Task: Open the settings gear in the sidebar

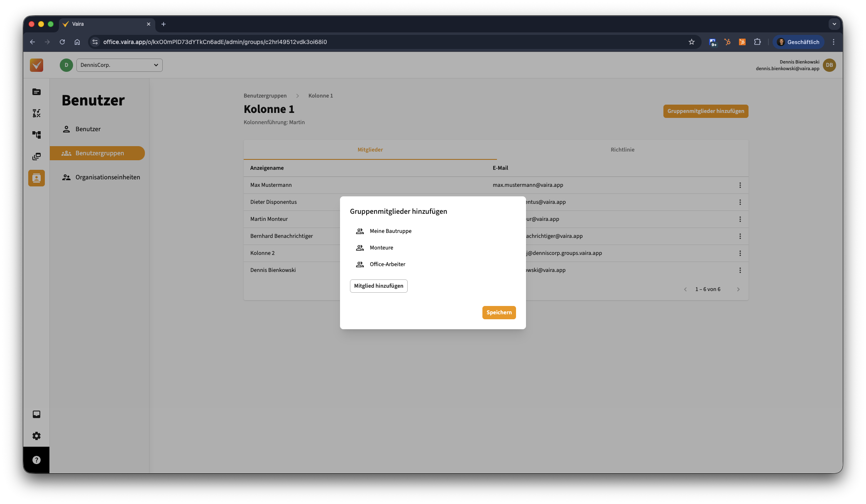Action: click(37, 436)
